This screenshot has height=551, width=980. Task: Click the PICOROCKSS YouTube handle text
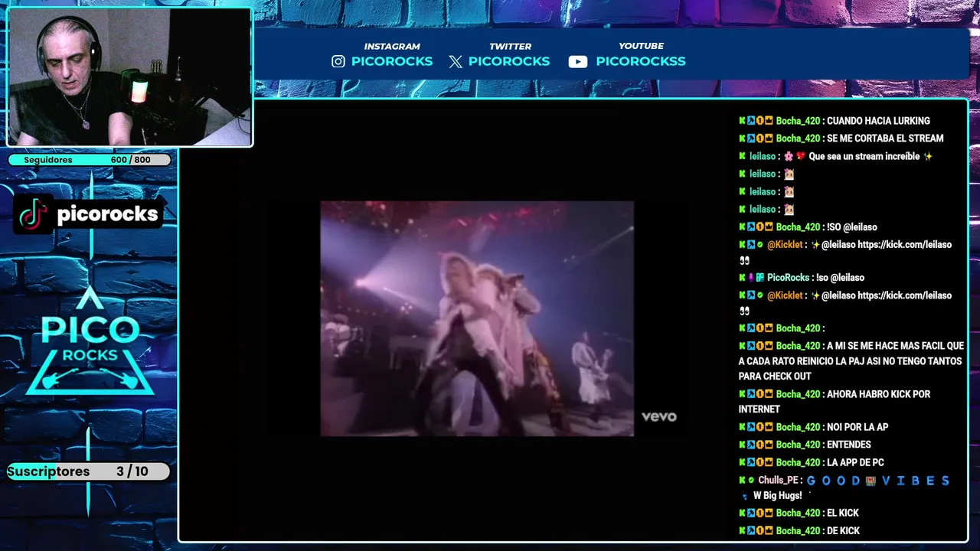(641, 61)
